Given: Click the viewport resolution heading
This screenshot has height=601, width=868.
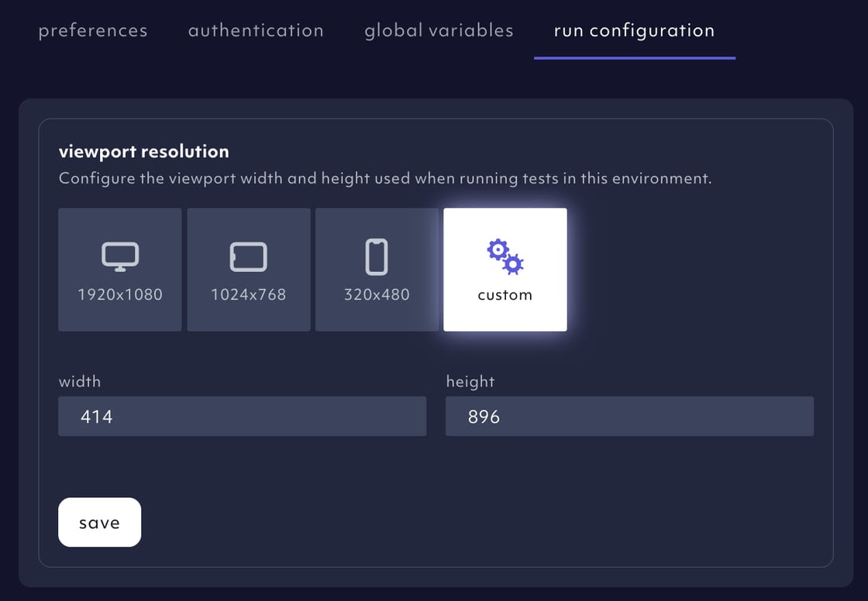Looking at the screenshot, I should click(145, 152).
